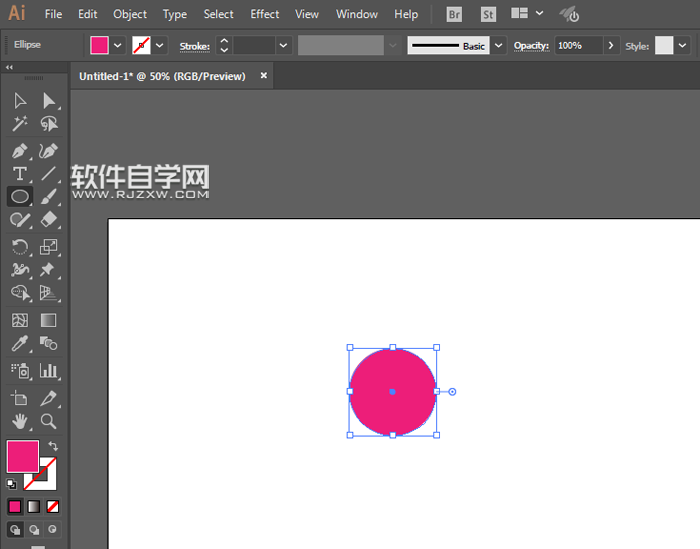Open Adobe Bridge via Br icon

[455, 14]
